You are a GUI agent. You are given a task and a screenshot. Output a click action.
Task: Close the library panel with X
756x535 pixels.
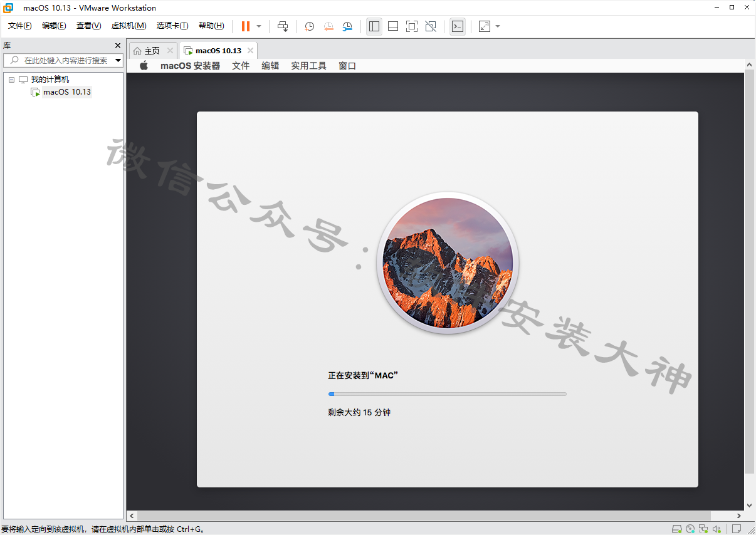(118, 46)
